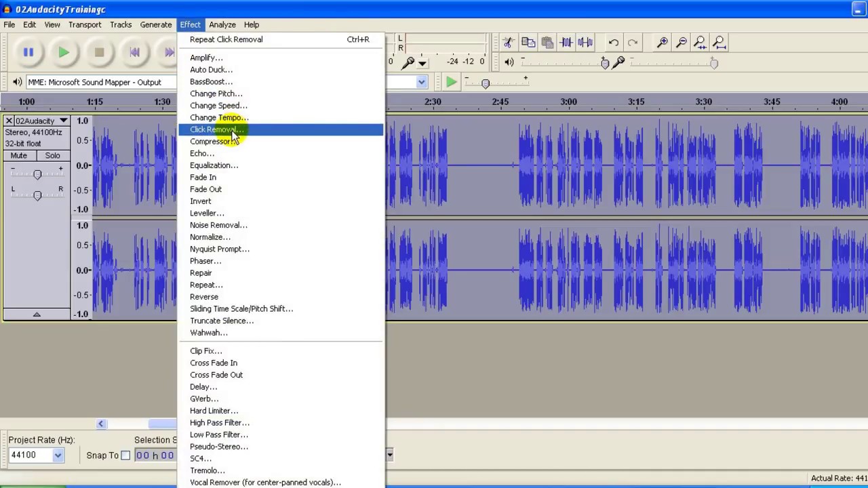Click the Silence audio icon

tap(585, 42)
